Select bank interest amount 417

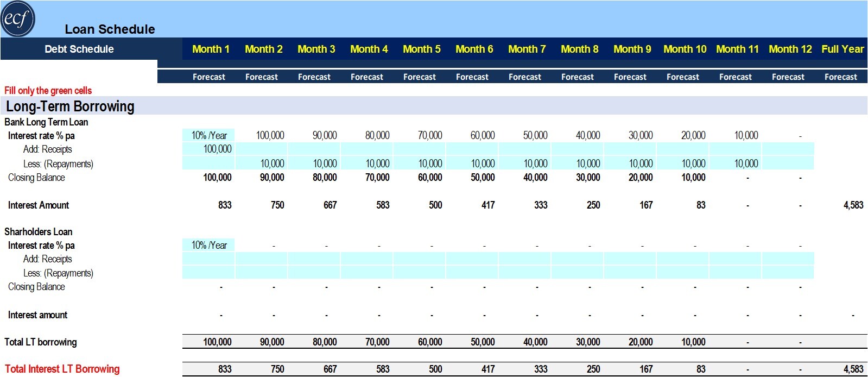(488, 205)
